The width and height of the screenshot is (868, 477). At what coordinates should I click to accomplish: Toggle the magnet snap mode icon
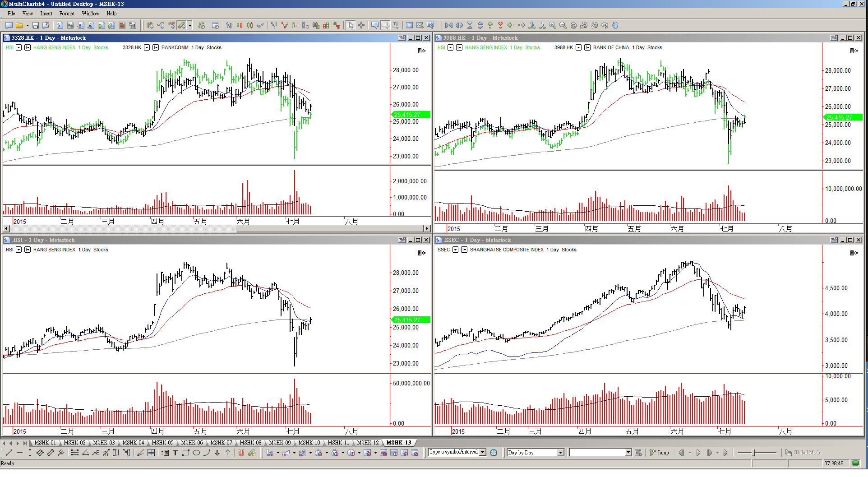click(x=241, y=453)
